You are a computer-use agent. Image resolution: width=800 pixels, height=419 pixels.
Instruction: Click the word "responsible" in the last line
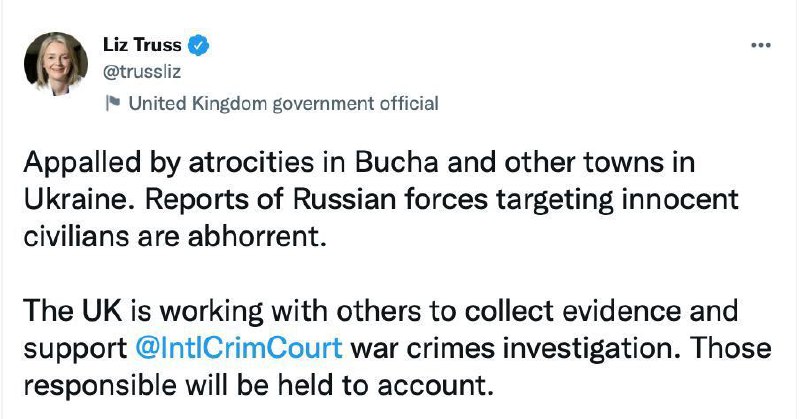coord(80,385)
